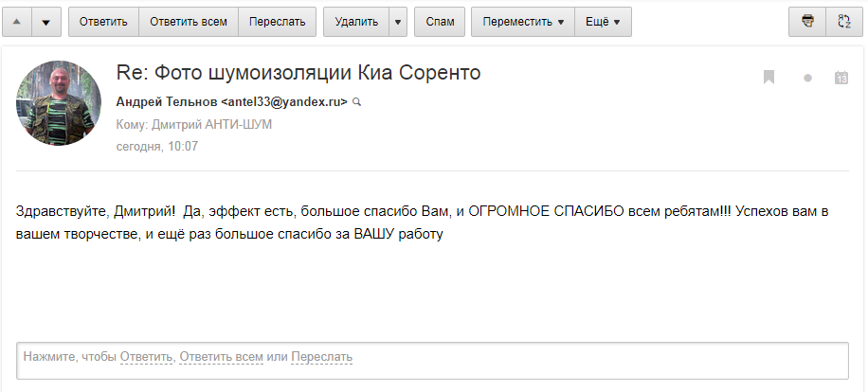Click the Переслать link in reply box
Viewport: 868px width, 392px height.
pyautogui.click(x=321, y=357)
